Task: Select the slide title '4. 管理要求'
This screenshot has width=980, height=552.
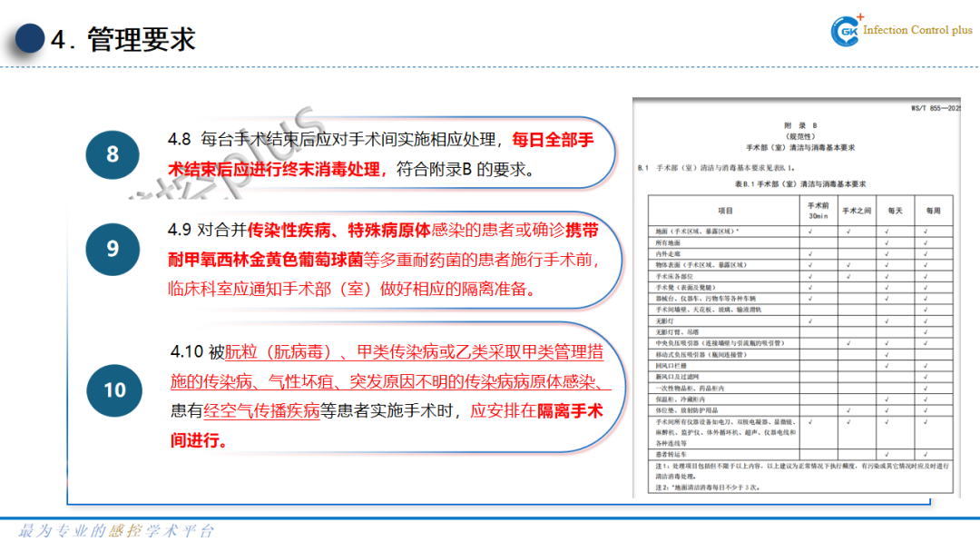Action: click(x=123, y=39)
